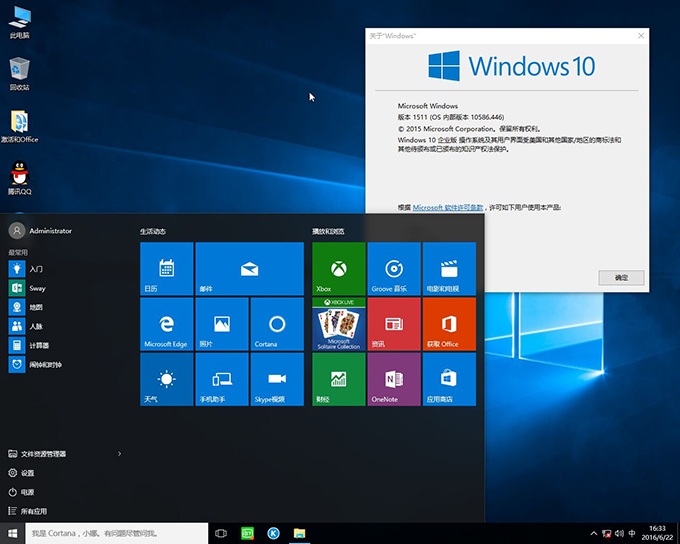The height and width of the screenshot is (544, 680).
Task: Open the 天气 weather tile
Action: tap(166, 379)
